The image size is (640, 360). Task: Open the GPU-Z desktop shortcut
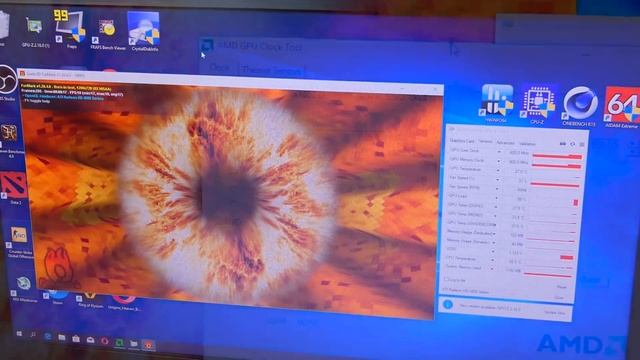[35, 32]
